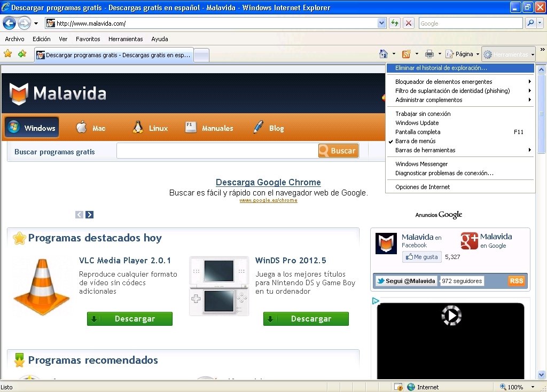Click the Buscar programas gratis field
The width and height of the screenshot is (547, 392).
(217, 151)
